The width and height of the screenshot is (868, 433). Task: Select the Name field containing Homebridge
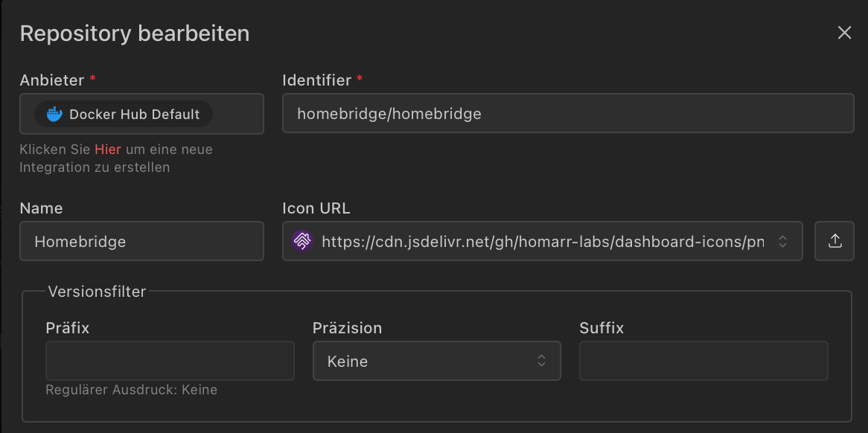[x=141, y=241]
